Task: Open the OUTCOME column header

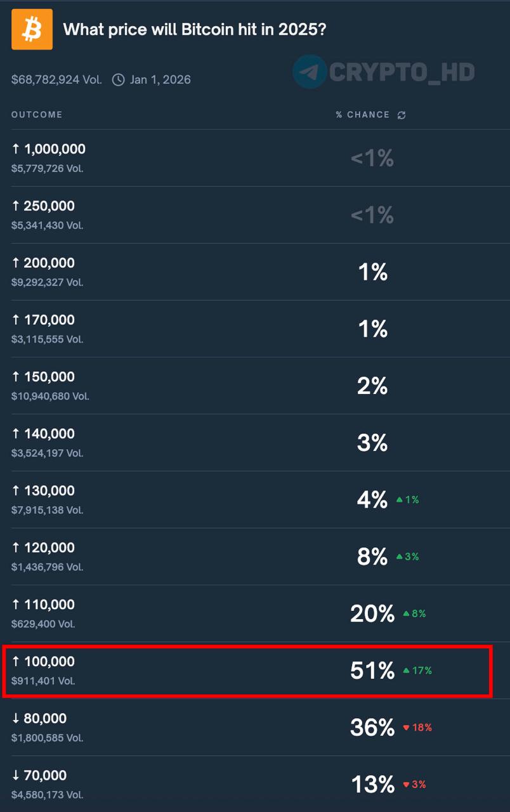Action: [36, 115]
